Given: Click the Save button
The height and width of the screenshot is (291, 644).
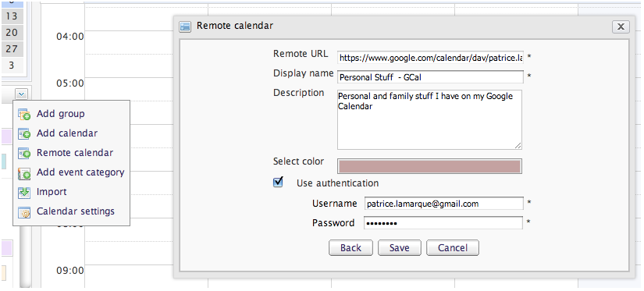Looking at the screenshot, I should [399, 248].
